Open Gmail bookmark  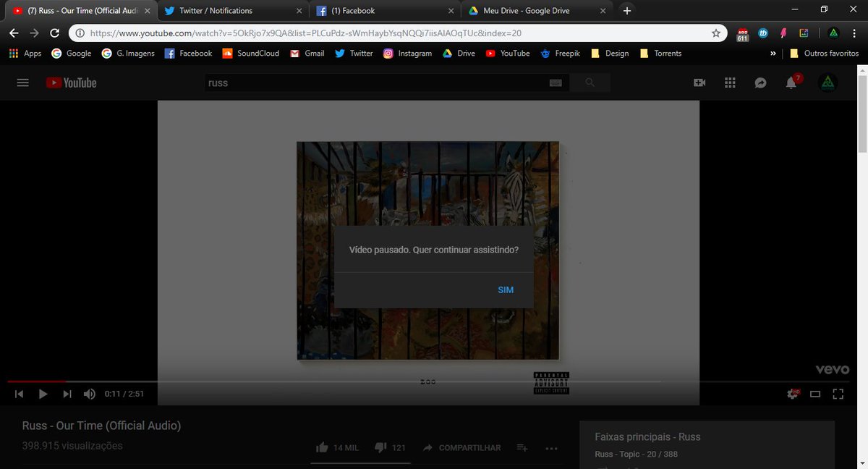coord(307,54)
